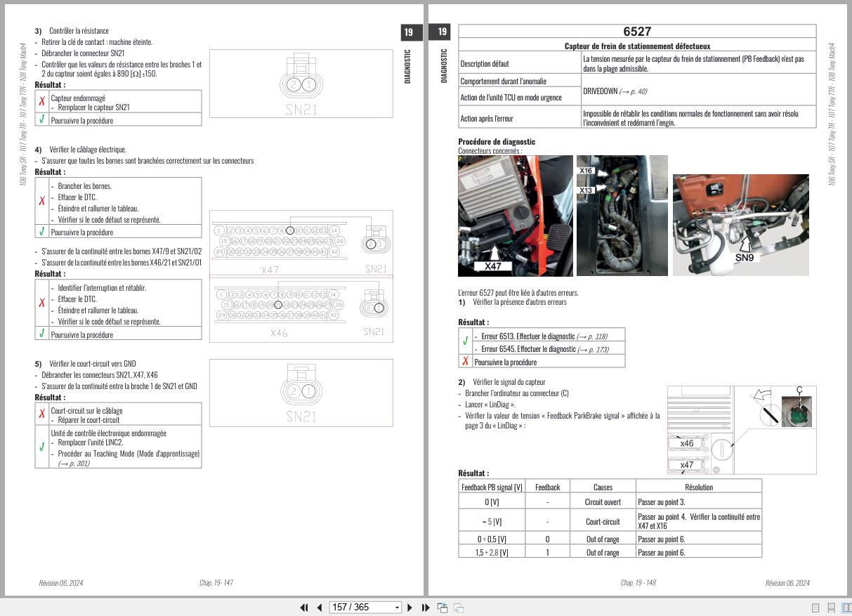Go to the first page of the document
Image resolution: width=852 pixels, height=616 pixels.
click(304, 607)
